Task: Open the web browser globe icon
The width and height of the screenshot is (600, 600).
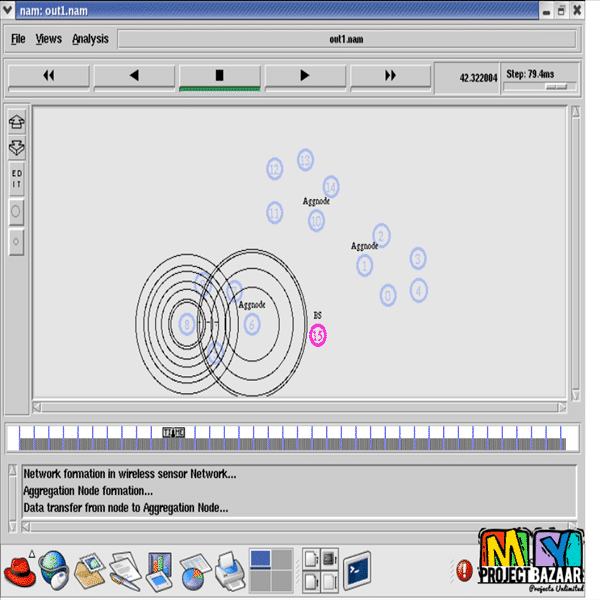Action: tap(53, 572)
